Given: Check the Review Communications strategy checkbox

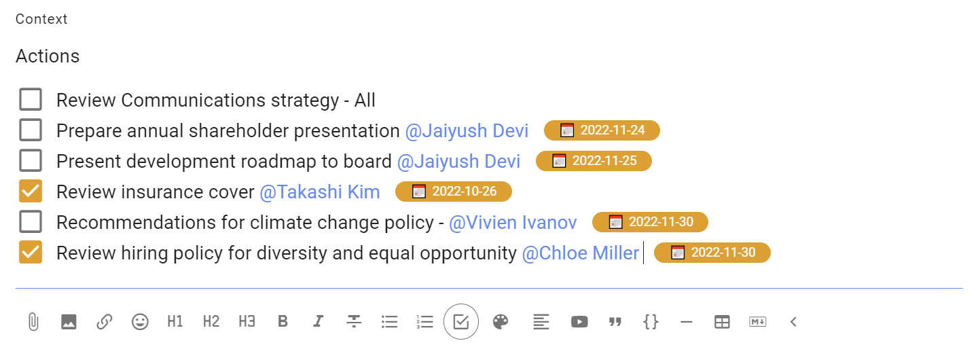Looking at the screenshot, I should click(x=31, y=100).
